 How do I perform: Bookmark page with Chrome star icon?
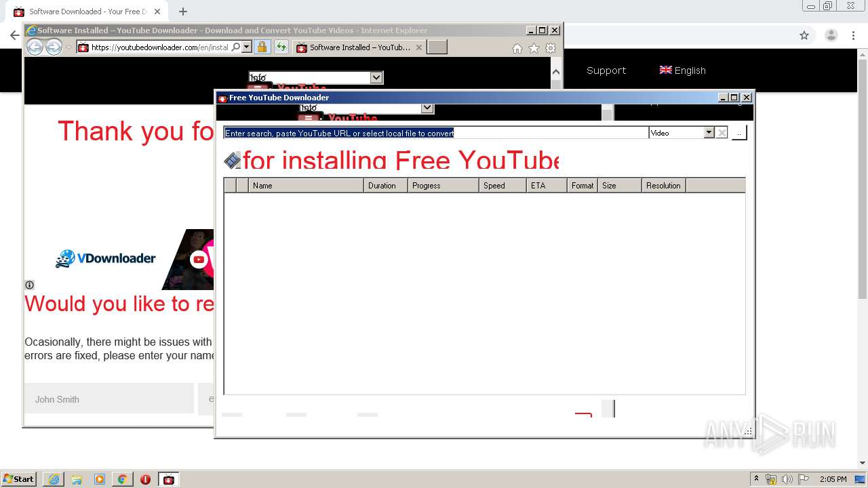click(x=804, y=35)
